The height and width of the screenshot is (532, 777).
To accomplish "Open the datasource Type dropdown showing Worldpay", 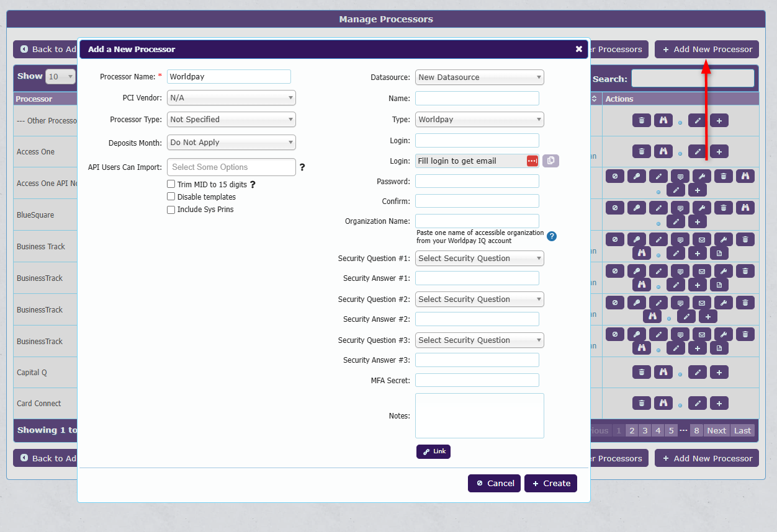I will 480,119.
